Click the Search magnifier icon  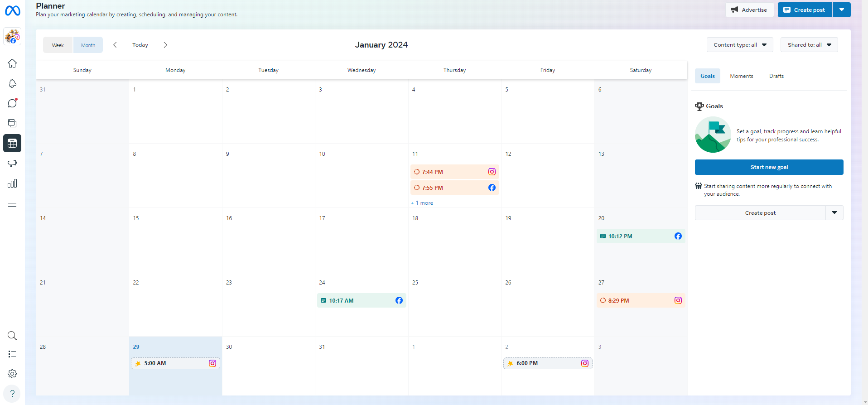(12, 336)
